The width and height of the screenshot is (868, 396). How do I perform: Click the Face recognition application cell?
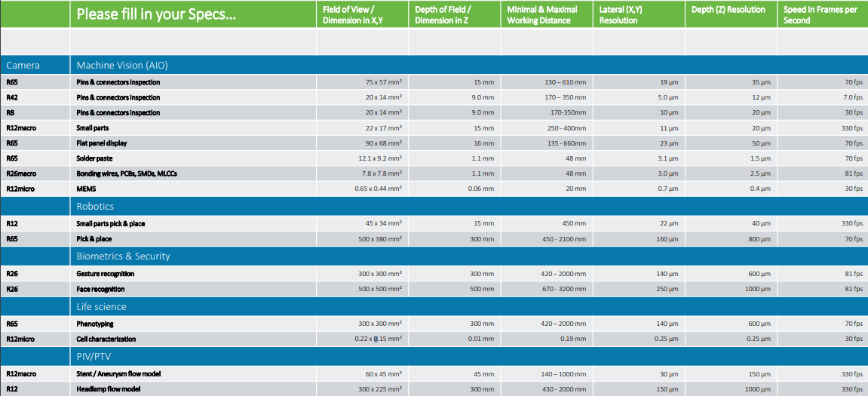100,289
